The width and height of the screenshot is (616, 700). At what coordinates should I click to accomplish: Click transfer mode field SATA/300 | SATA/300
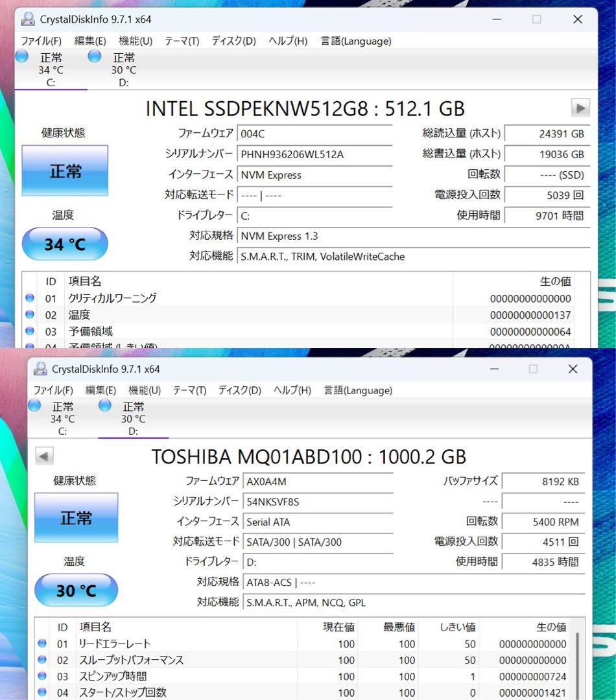click(x=318, y=542)
